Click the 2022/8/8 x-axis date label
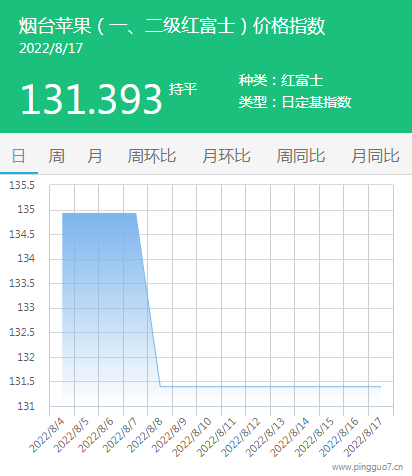The height and width of the screenshot is (476, 412). (145, 436)
